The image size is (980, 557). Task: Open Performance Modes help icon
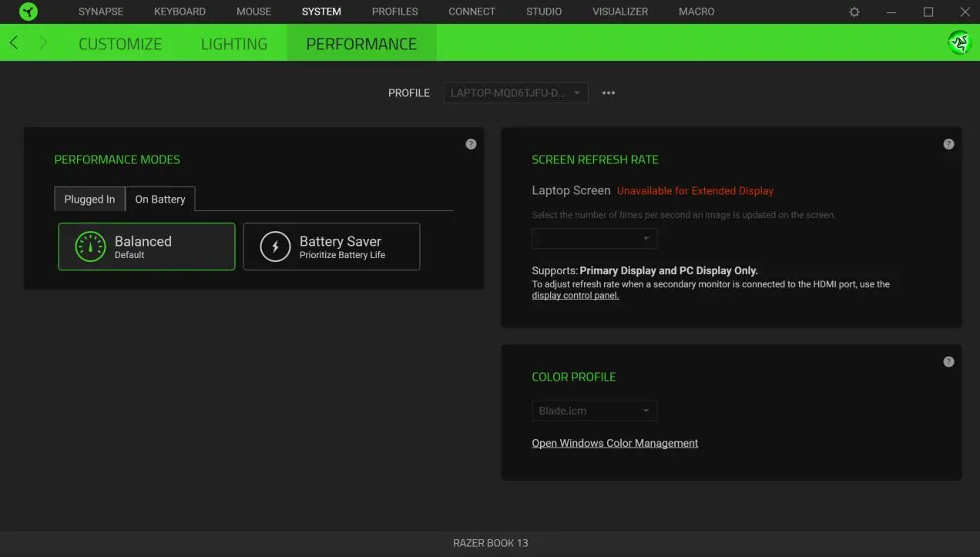click(471, 143)
